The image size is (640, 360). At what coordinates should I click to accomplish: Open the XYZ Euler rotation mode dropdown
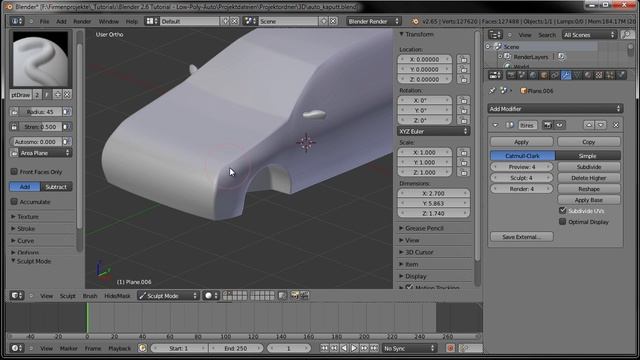(433, 131)
